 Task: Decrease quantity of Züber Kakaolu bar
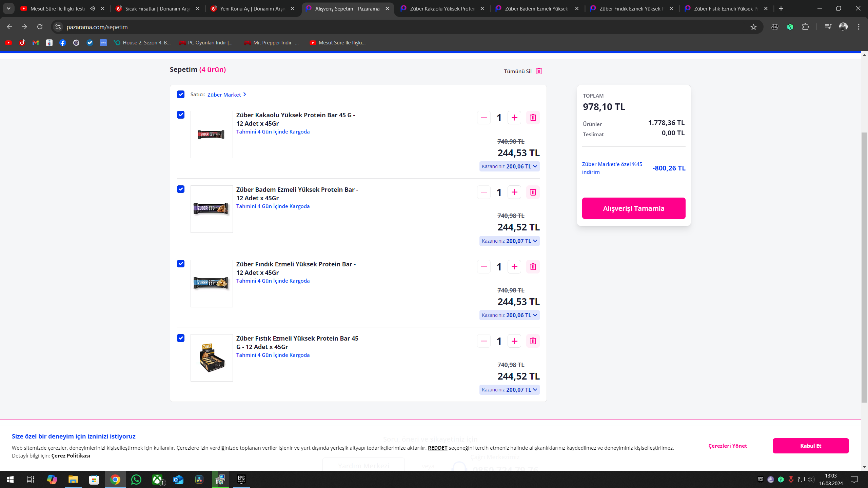click(x=484, y=118)
